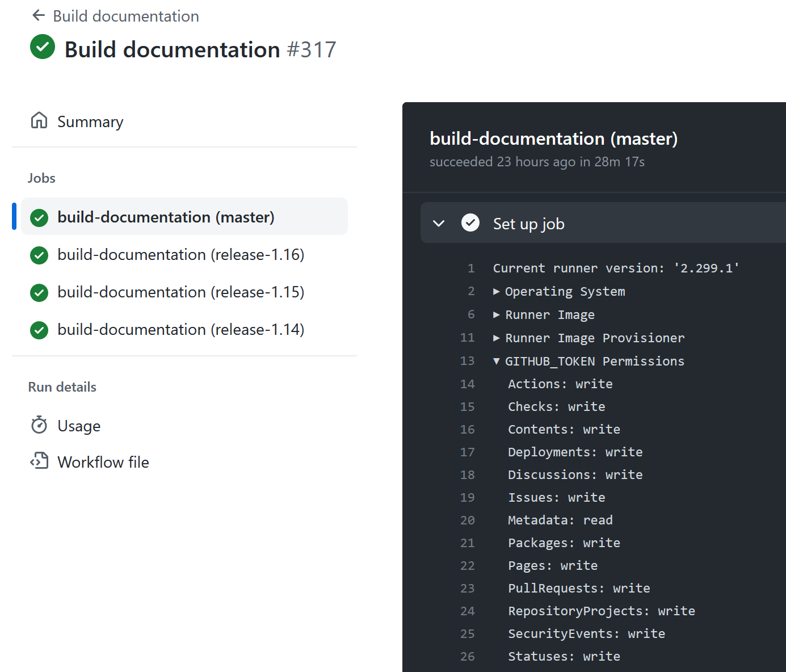The height and width of the screenshot is (672, 786).
Task: Select build-documentation (master) job
Action: pyautogui.click(x=184, y=217)
